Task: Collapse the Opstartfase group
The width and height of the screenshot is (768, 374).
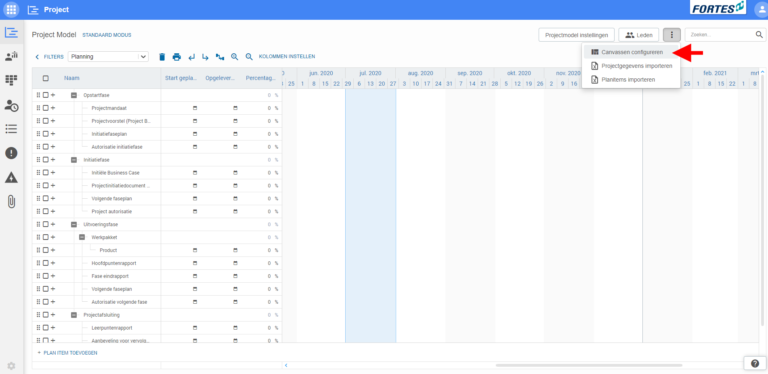Action: 74,95
